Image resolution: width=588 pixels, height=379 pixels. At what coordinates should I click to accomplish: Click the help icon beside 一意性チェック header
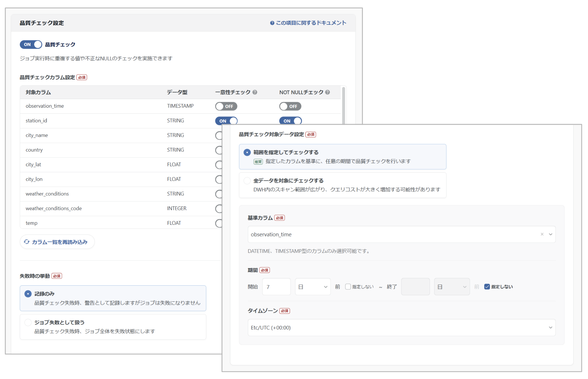point(255,92)
